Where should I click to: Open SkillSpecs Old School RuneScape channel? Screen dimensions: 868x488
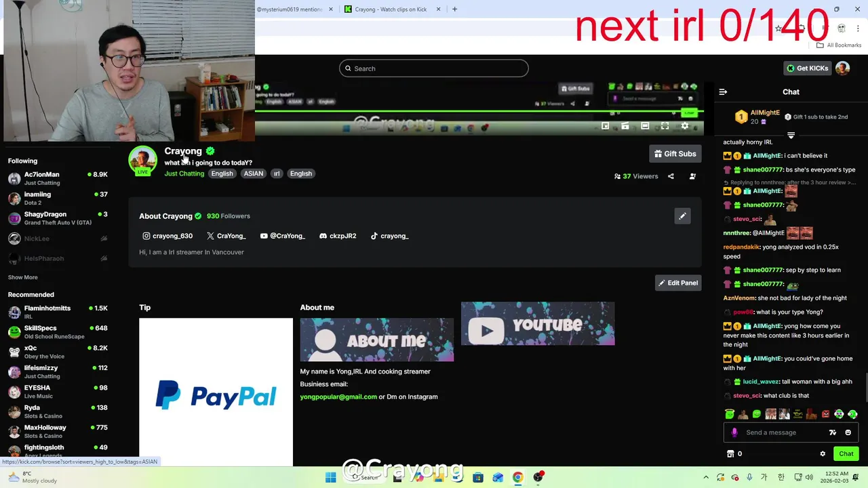[x=58, y=332]
